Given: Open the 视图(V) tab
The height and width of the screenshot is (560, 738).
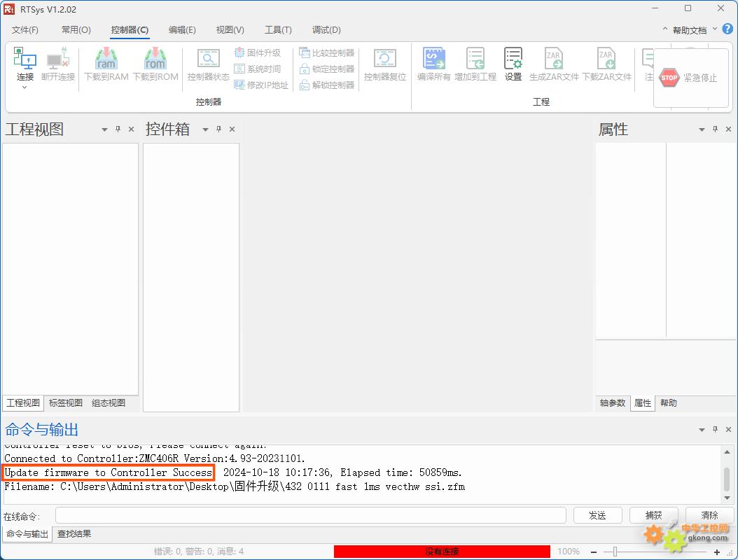Looking at the screenshot, I should click(x=230, y=29).
